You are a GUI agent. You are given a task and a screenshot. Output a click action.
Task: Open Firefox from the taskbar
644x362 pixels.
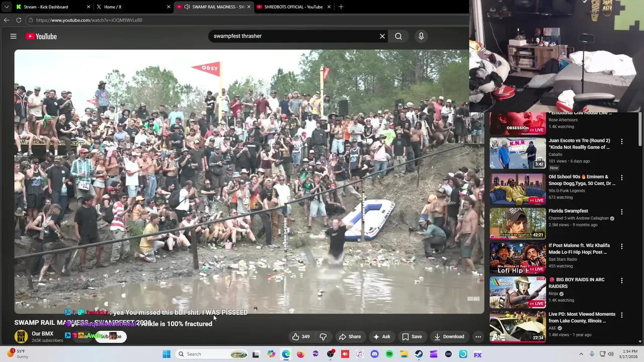(300, 354)
